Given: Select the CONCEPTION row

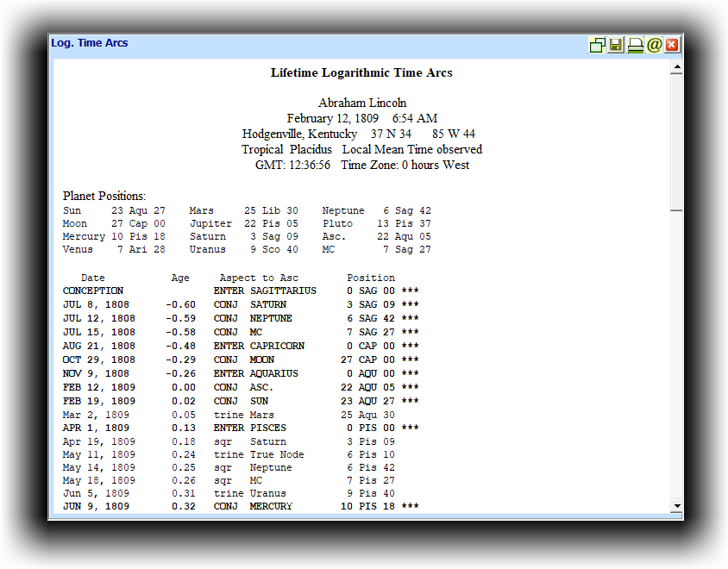Looking at the screenshot, I should tap(93, 291).
